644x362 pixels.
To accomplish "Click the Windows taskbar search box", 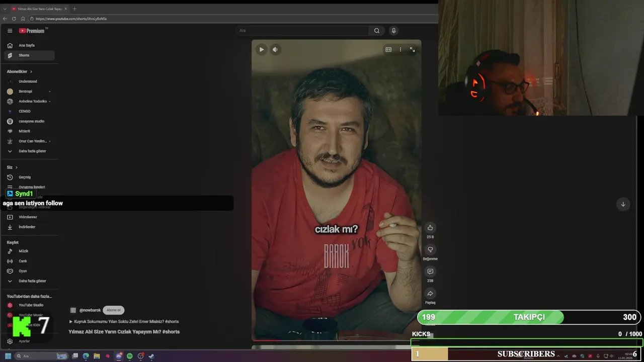I will click(x=41, y=356).
